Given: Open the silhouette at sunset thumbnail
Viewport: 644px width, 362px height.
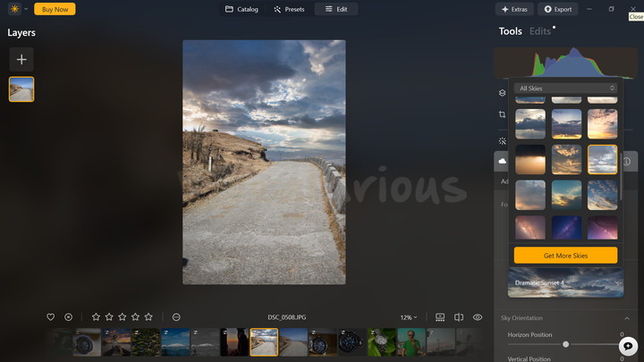Looking at the screenshot, I should 234,341.
